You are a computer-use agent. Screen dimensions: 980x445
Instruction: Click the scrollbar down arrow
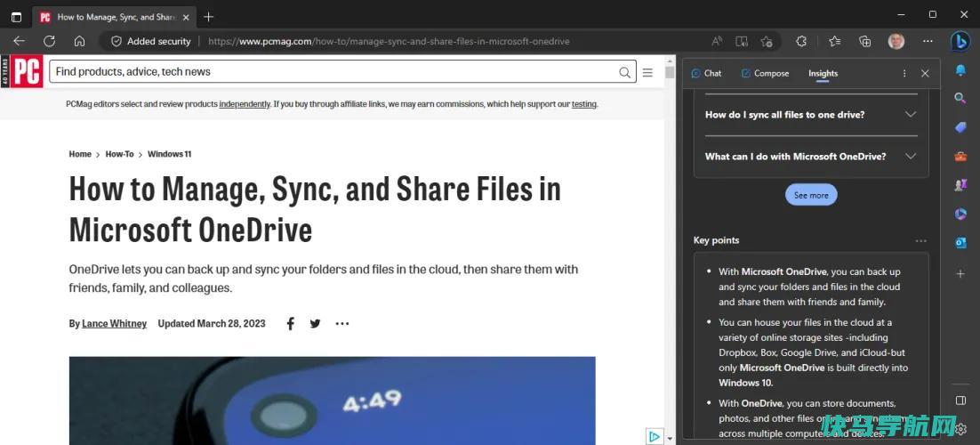pos(670,439)
